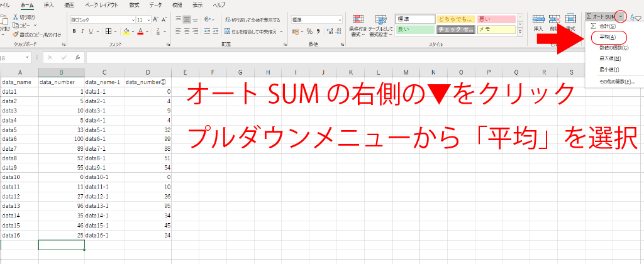Click the scissors cut icon
The width and height of the screenshot is (644, 264).
click(14, 17)
